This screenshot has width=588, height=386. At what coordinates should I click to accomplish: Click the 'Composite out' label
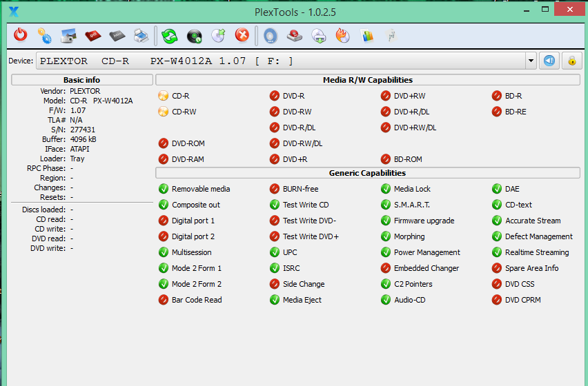[196, 205]
